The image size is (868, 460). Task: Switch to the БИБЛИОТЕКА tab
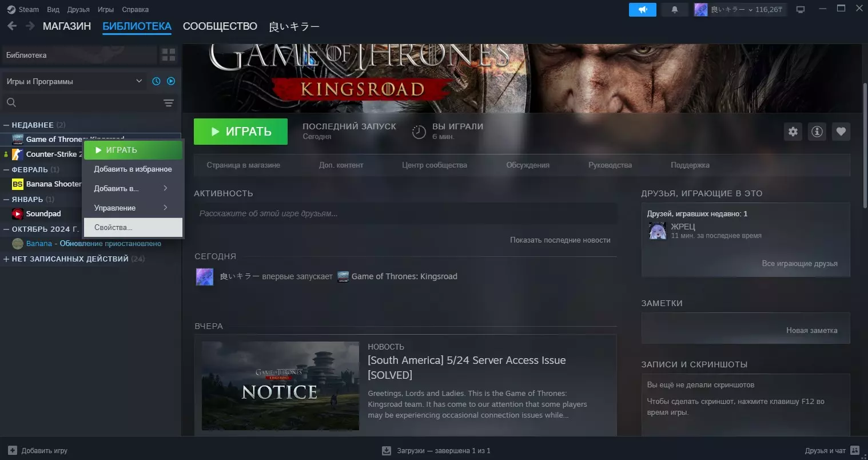click(137, 26)
